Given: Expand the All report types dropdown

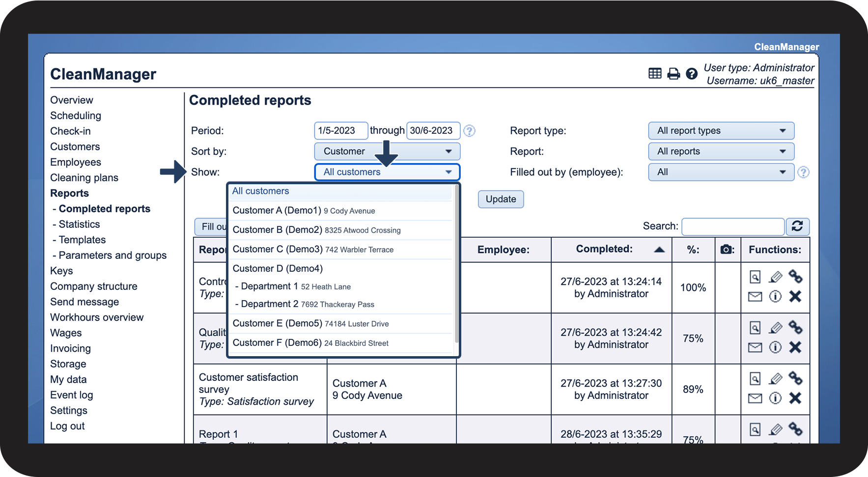Looking at the screenshot, I should [x=721, y=131].
